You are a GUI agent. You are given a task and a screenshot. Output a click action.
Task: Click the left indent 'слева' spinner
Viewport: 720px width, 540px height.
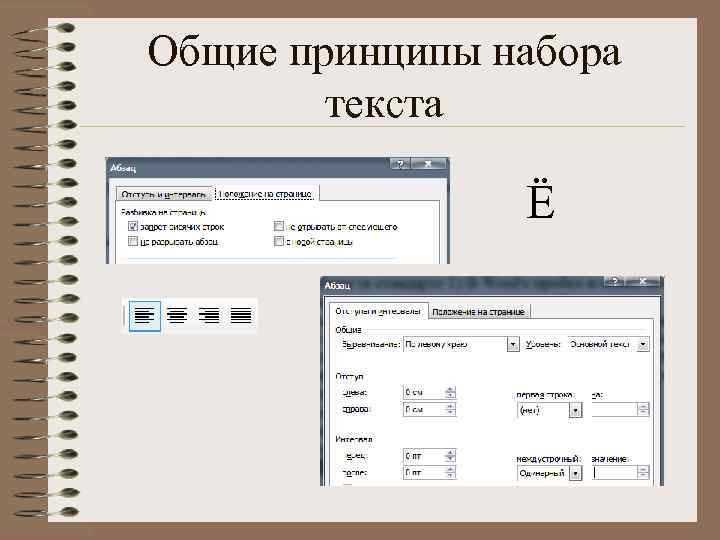[x=450, y=393]
